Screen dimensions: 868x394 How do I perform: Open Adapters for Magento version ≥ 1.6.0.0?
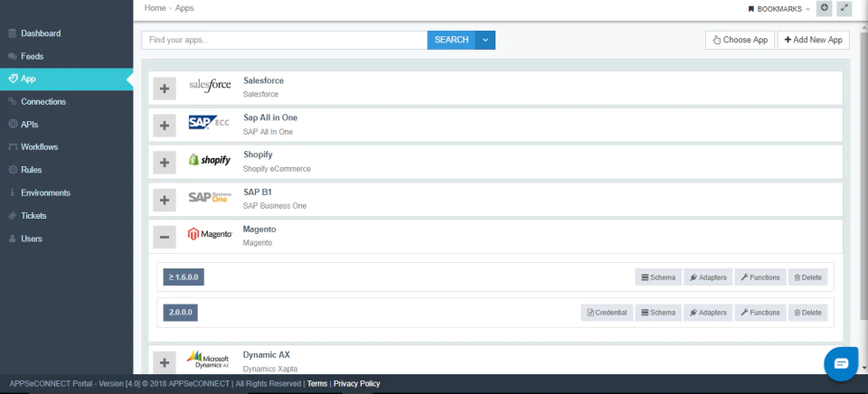point(708,277)
